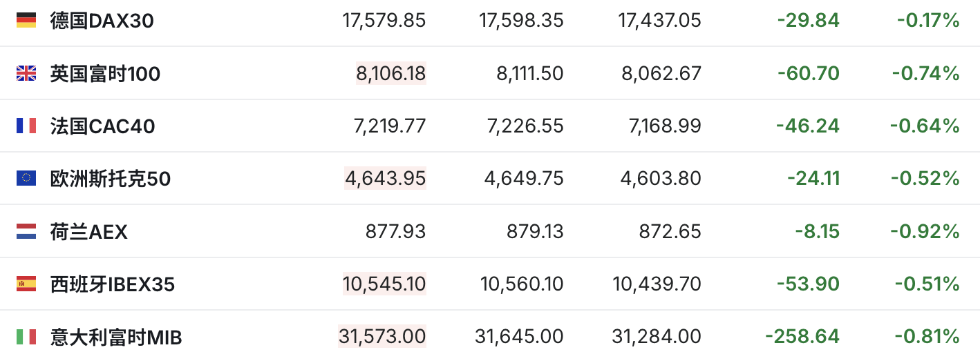Open the 西班牙IBEX35 index link

point(112,284)
